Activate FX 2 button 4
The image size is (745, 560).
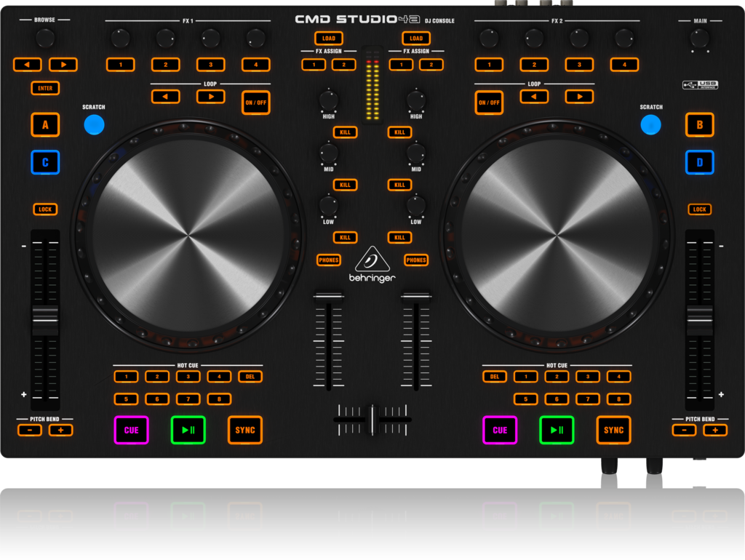624,65
